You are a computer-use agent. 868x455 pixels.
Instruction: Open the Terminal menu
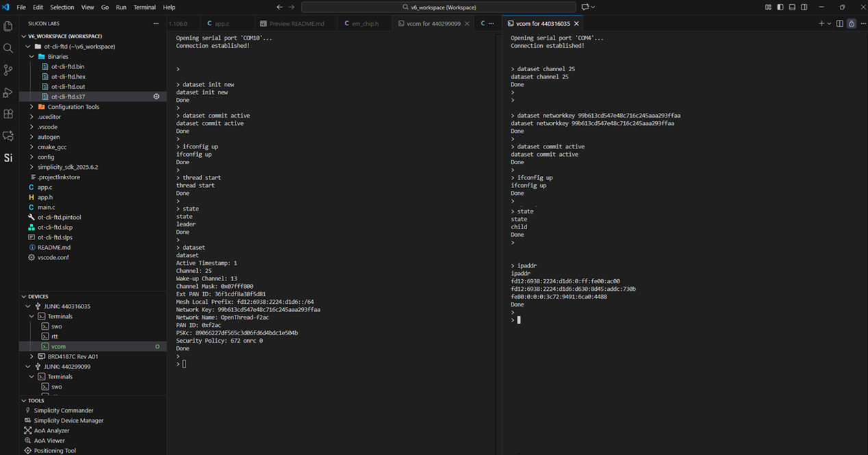[144, 7]
